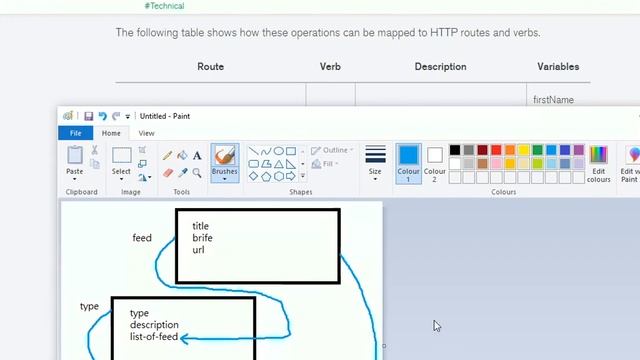Choose the purple colour swatch
This screenshot has height=360, width=640.
579,150
